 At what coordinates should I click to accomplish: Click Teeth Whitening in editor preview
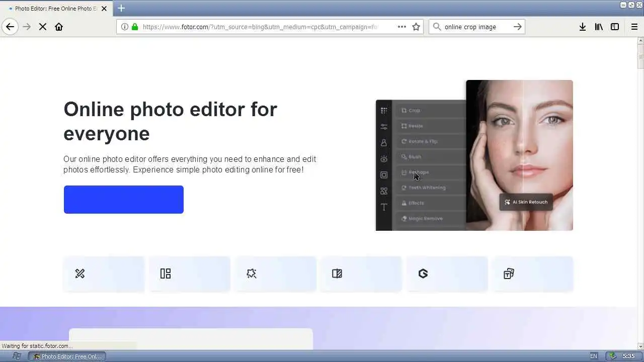pyautogui.click(x=430, y=188)
